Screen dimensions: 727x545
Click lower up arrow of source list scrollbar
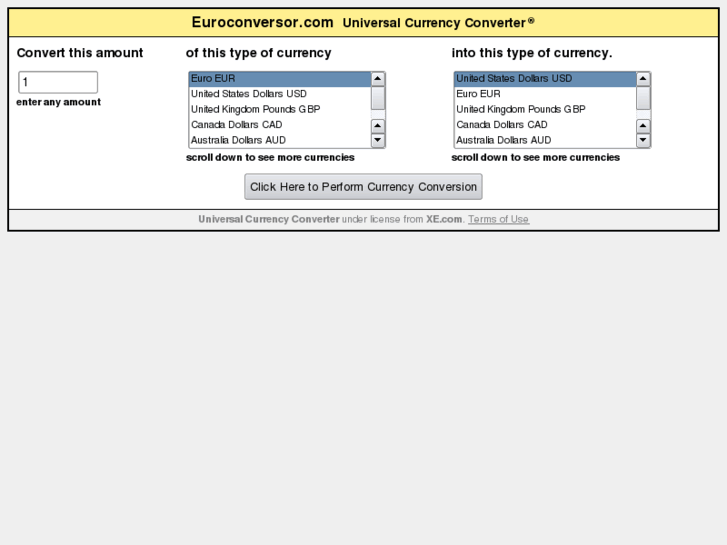click(x=378, y=126)
